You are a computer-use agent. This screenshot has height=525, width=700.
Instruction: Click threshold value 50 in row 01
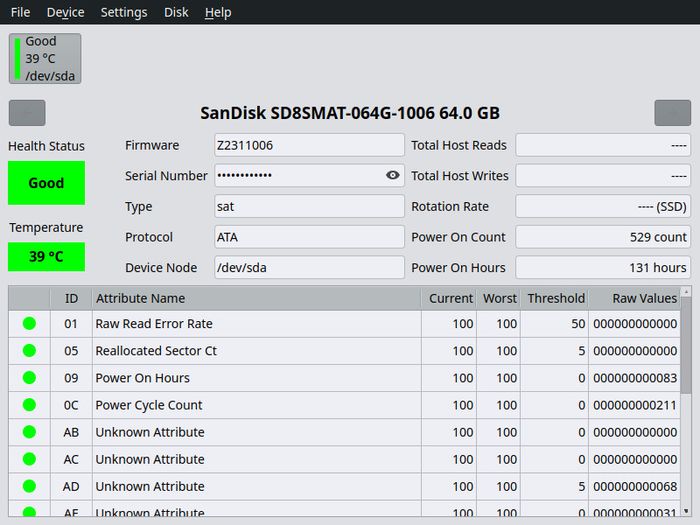click(x=578, y=324)
